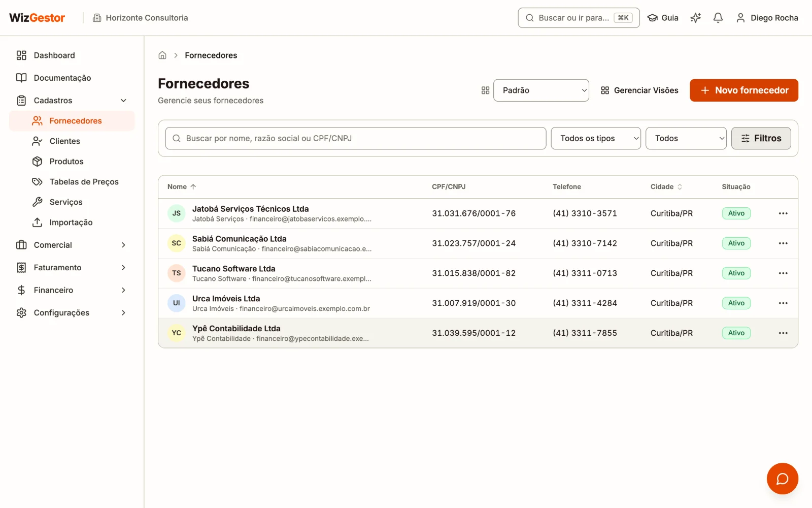812x508 pixels.
Task: Open row actions for Tucano Software Ltda
Action: click(783, 273)
